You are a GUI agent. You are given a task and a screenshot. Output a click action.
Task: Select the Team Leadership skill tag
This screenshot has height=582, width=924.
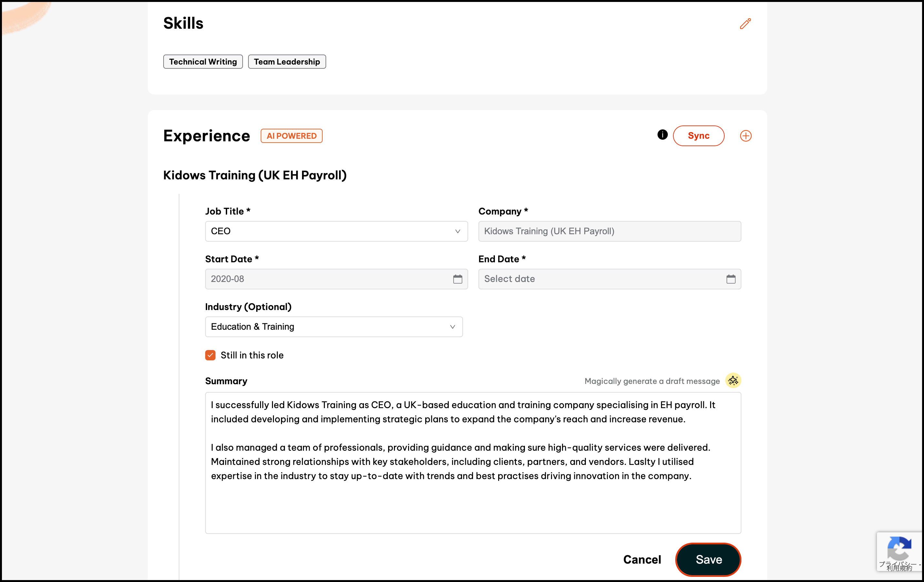tap(286, 62)
